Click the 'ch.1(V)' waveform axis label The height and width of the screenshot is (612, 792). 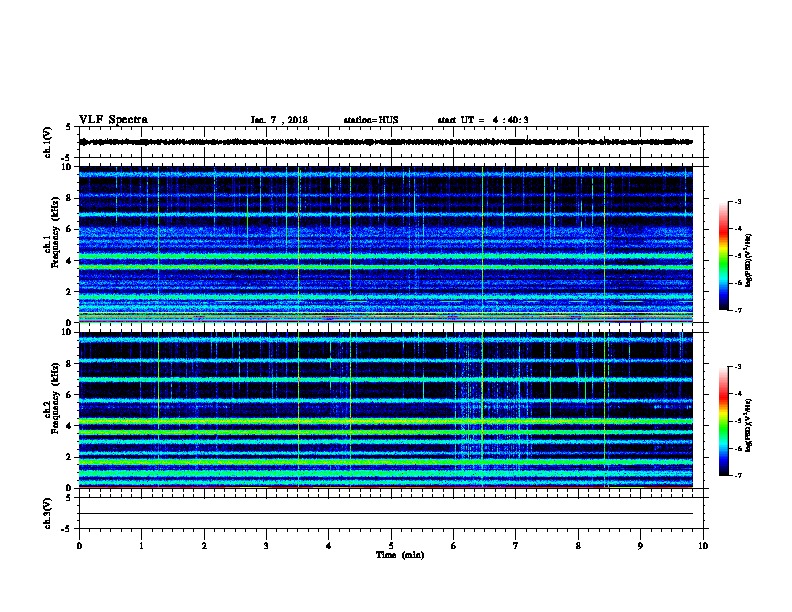[47, 142]
